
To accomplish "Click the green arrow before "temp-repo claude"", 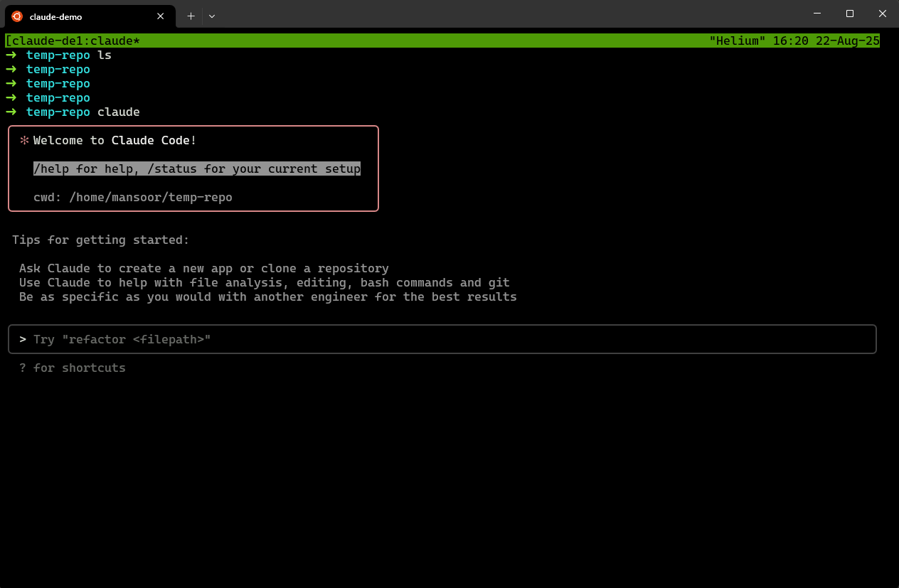I will (x=11, y=112).
